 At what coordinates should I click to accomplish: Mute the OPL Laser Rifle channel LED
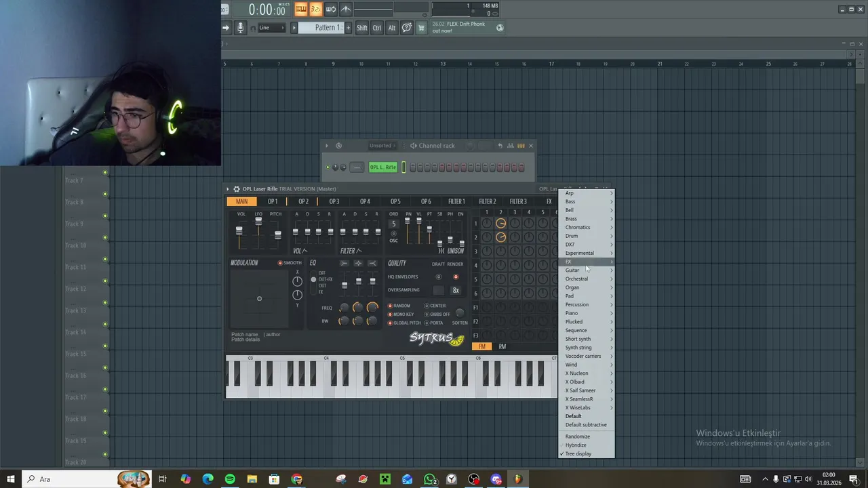[x=328, y=167]
